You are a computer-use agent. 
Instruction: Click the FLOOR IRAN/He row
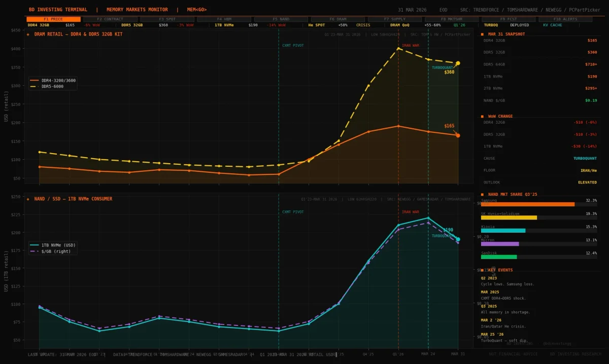pos(540,170)
